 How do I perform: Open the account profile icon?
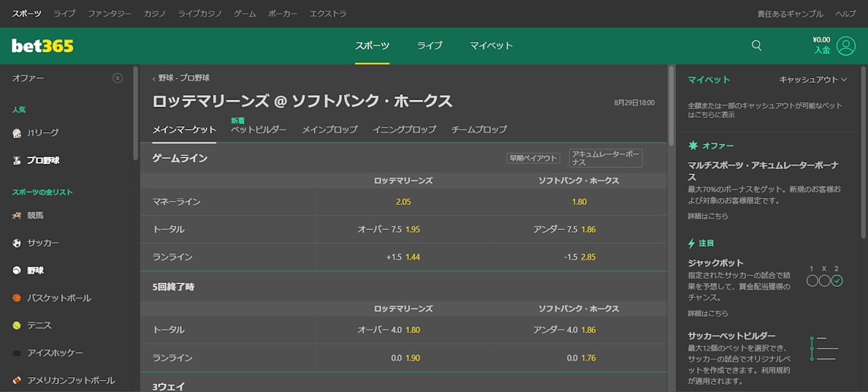pos(846,45)
